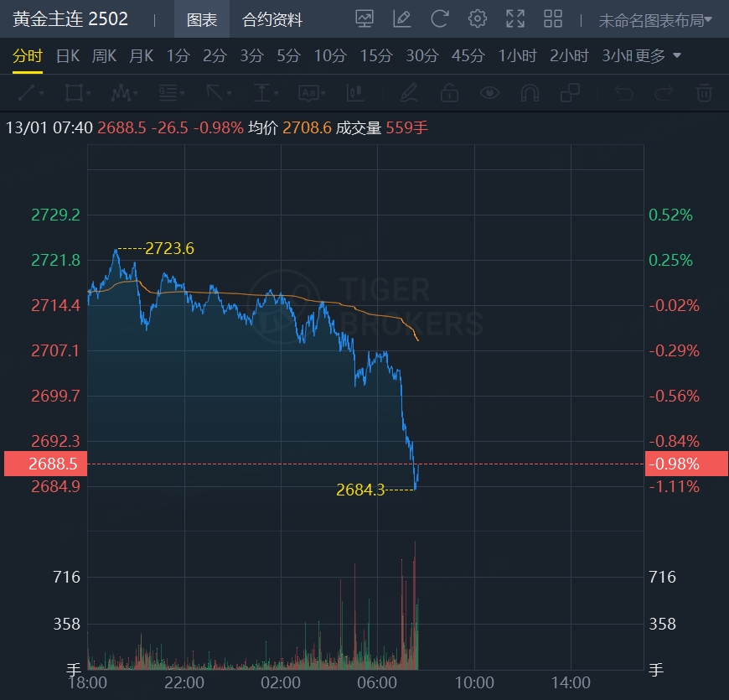The height and width of the screenshot is (700, 729).
Task: Open the 未命名图表布局 layout dropdown
Action: (x=655, y=19)
